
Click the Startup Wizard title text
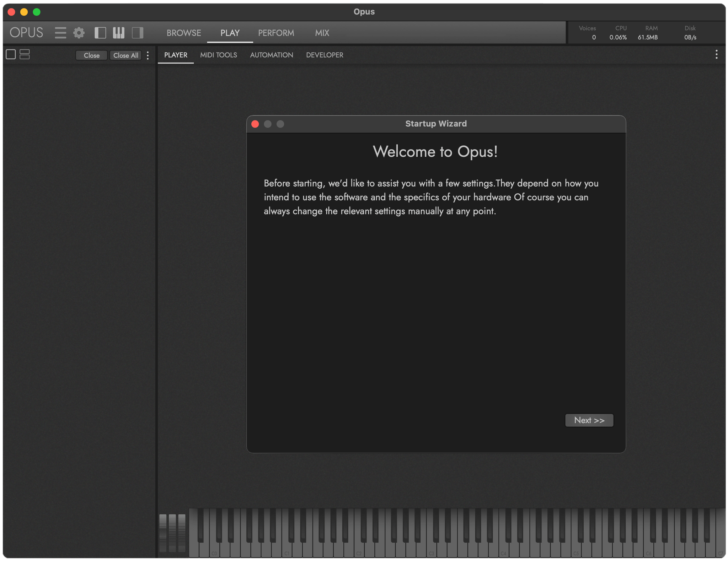point(436,124)
